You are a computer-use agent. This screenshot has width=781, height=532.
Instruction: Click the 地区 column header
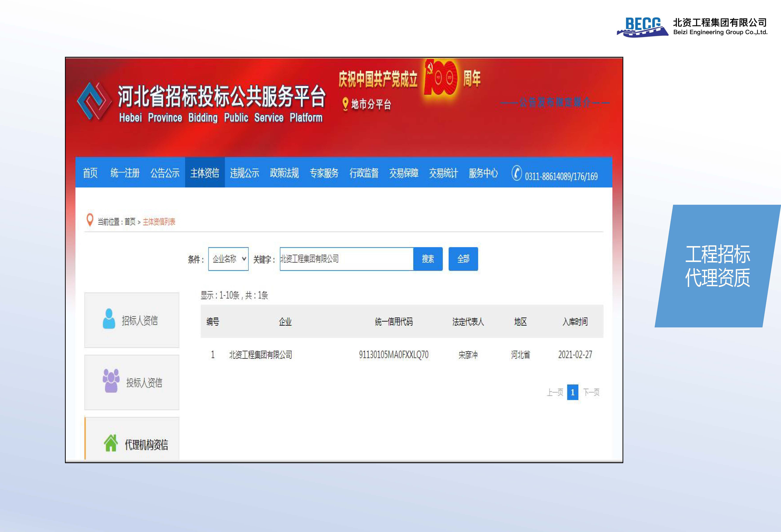pyautogui.click(x=520, y=322)
